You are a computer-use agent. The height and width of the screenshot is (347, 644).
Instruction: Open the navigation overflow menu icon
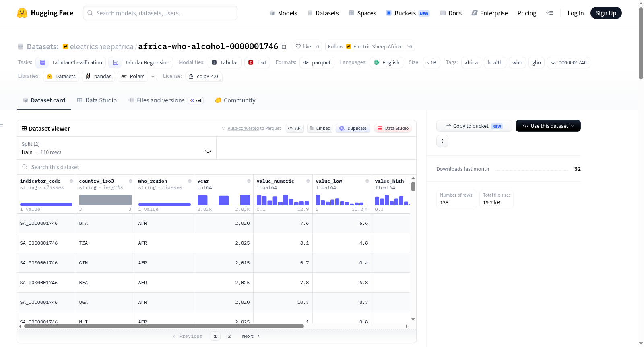pos(549,13)
